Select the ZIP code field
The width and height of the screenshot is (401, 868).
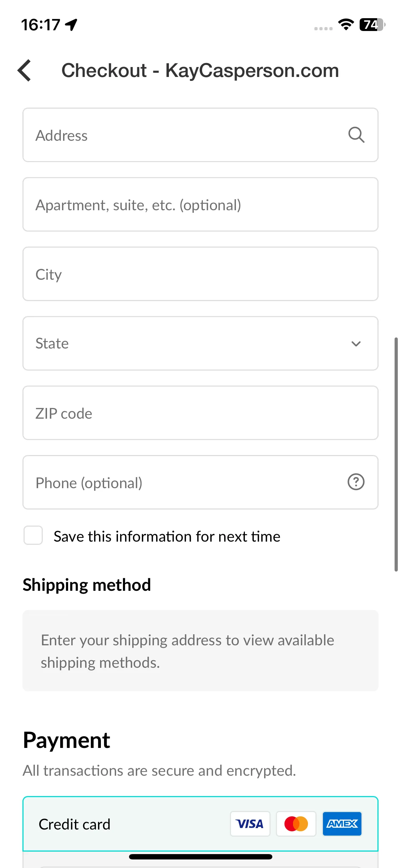[x=200, y=413]
